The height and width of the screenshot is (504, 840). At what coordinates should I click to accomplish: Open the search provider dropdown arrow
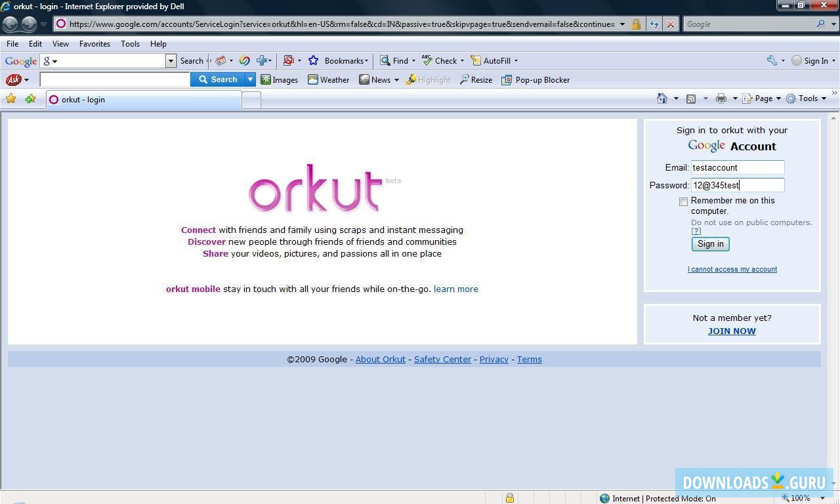pyautogui.click(x=833, y=24)
